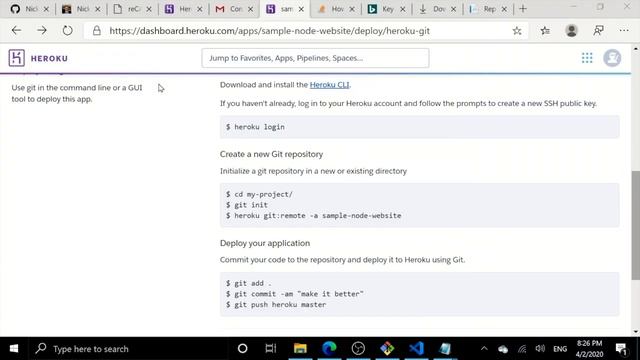This screenshot has height=360, width=640.
Task: Open Microsoft Edge from the taskbar
Action: coord(329,349)
